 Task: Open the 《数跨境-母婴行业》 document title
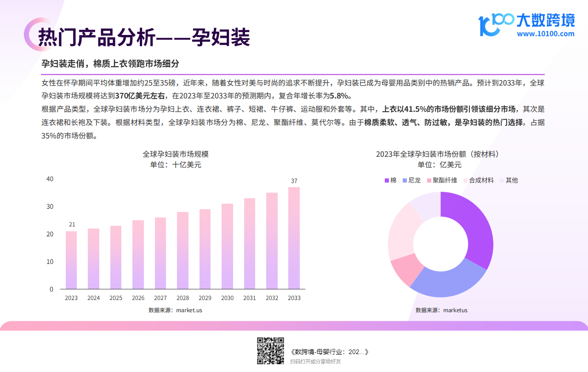(x=330, y=352)
